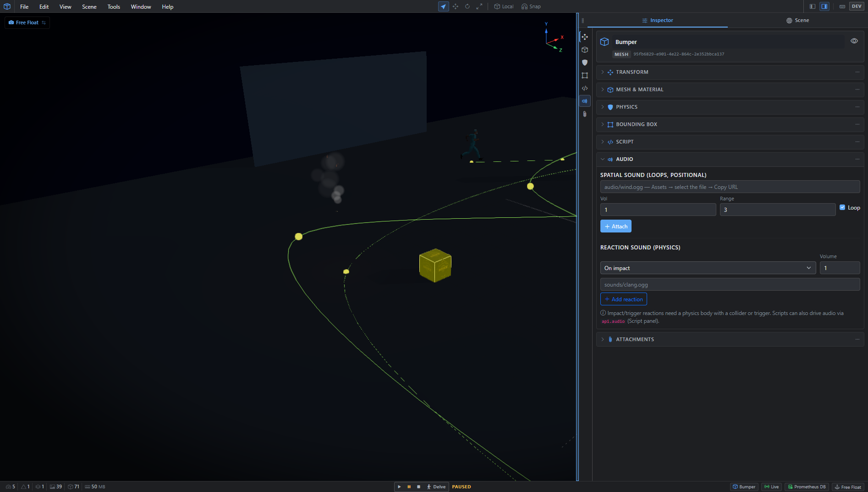
Task: Jump to the Audio section via the speaker side icon
Action: [585, 101]
